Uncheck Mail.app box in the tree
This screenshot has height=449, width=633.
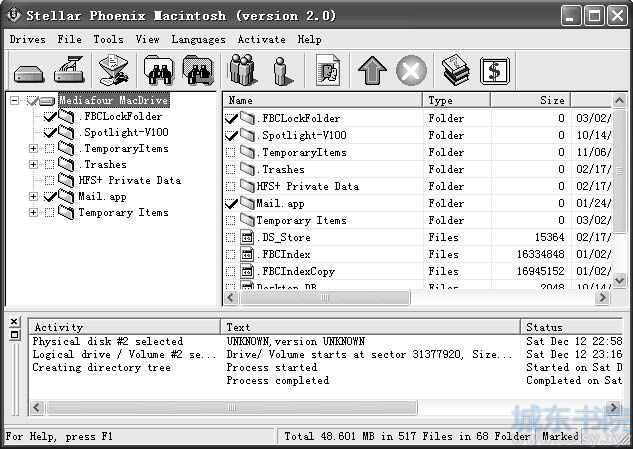(x=50, y=197)
